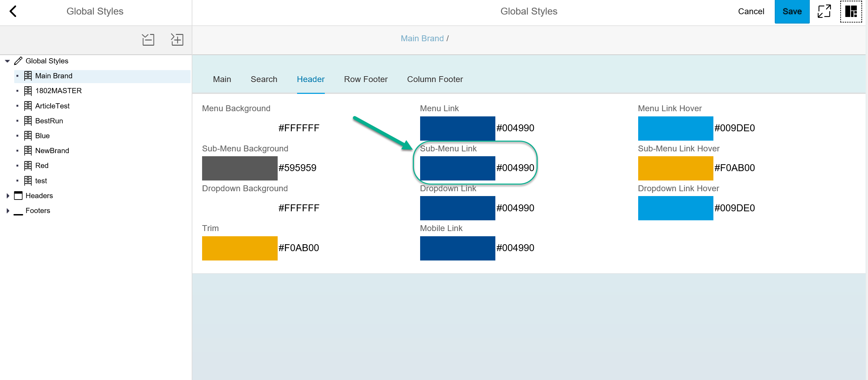
Task: Open the Trim orange color swatch
Action: point(240,248)
